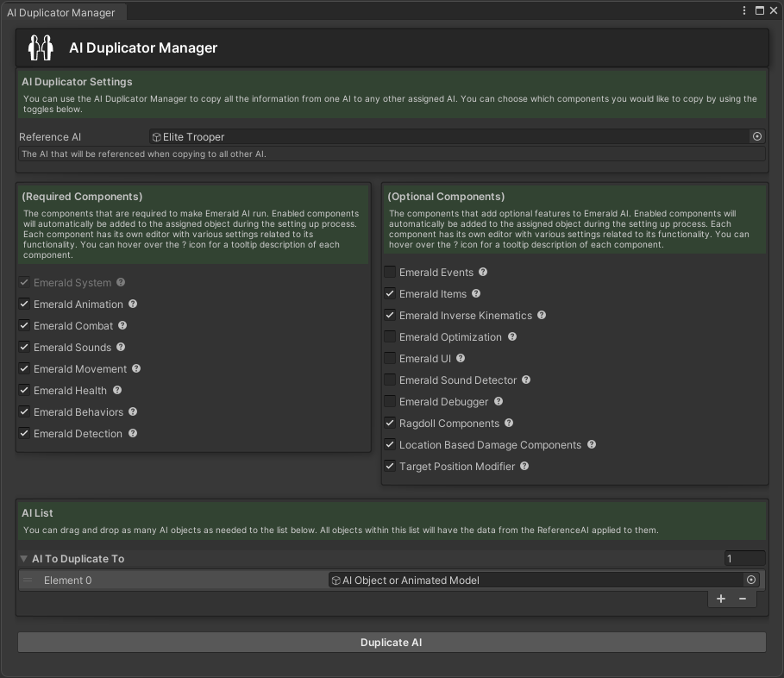Click the Duplicate AI button

(x=392, y=642)
